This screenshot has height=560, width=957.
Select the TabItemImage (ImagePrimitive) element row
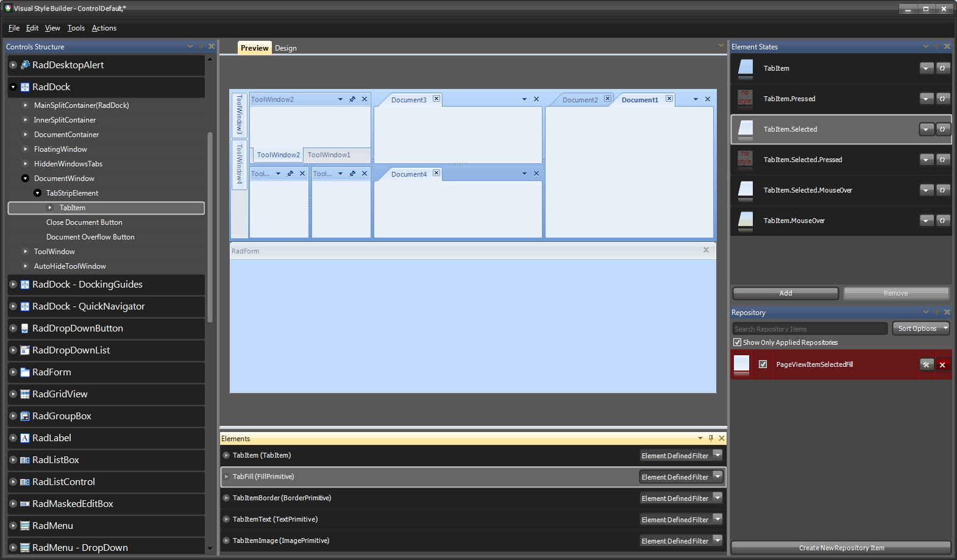point(473,541)
